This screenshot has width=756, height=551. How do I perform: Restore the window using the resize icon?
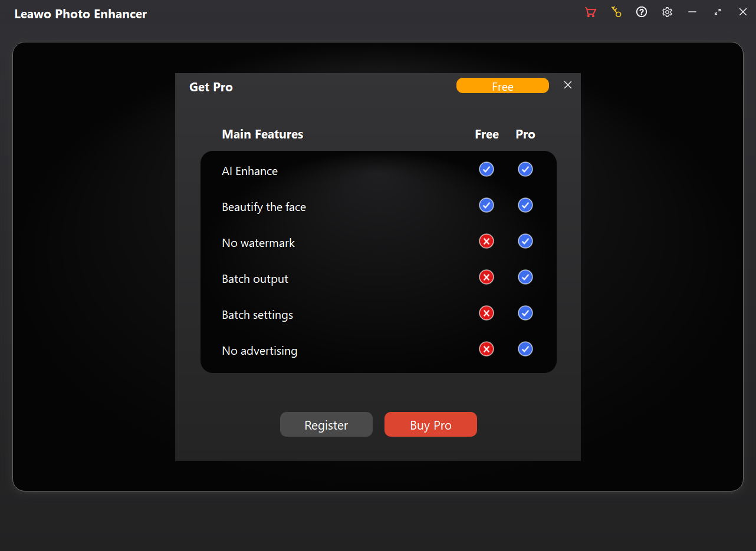[718, 12]
